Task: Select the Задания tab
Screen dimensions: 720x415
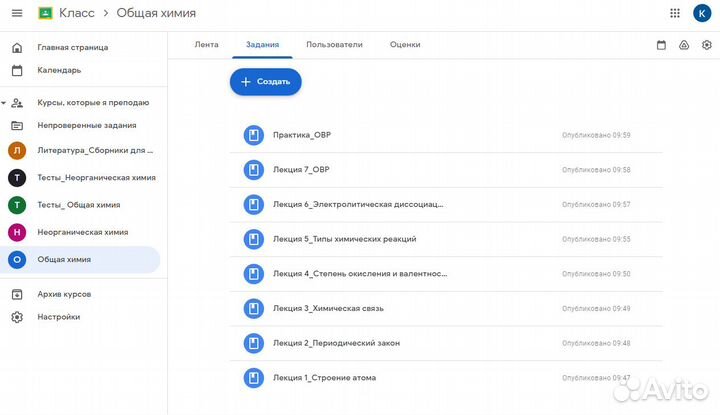Action: 263,45
